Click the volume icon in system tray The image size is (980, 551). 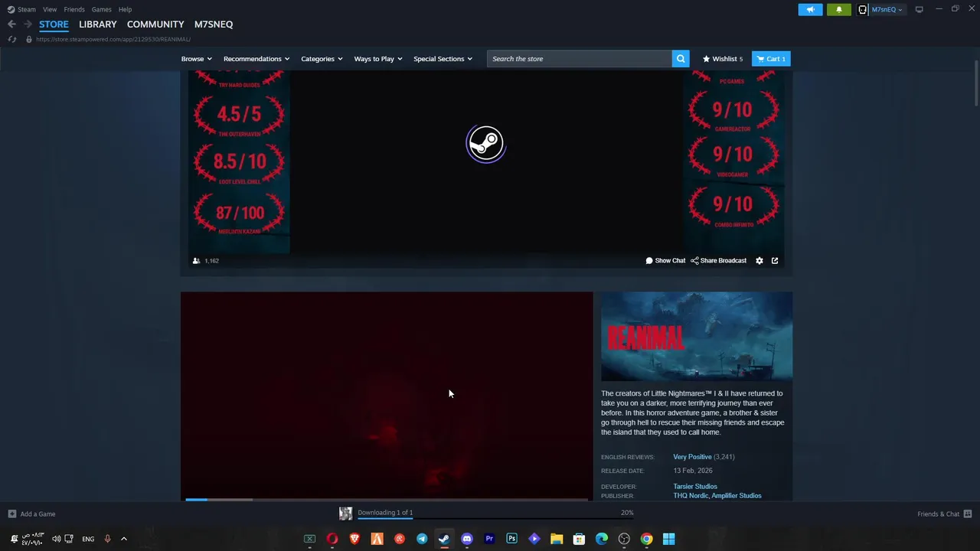tap(56, 539)
